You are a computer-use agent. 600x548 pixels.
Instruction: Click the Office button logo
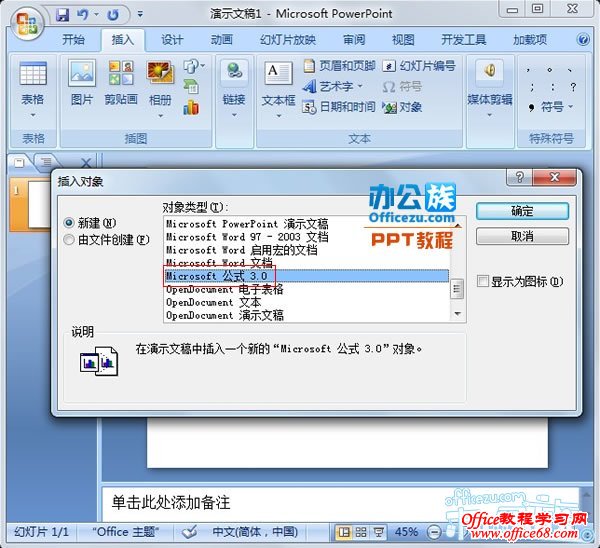[27, 24]
